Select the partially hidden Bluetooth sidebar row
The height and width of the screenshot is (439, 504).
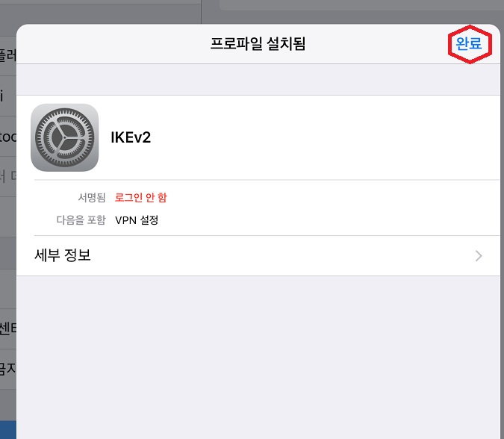[8, 137]
